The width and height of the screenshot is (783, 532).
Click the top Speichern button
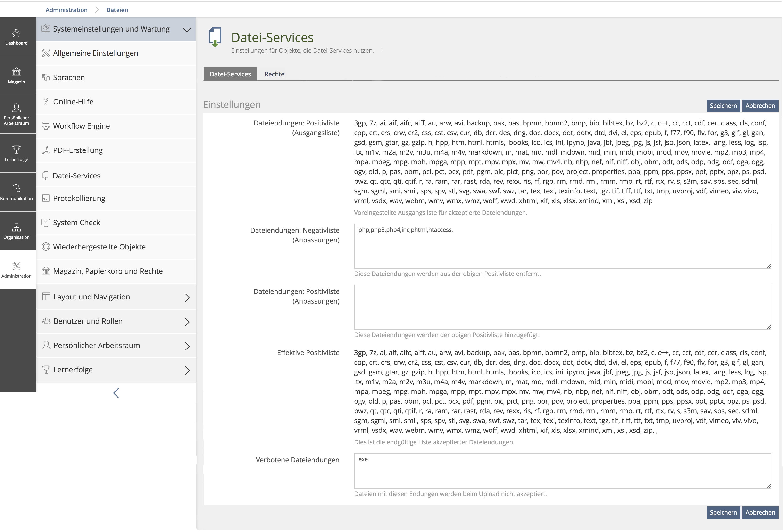(x=723, y=106)
